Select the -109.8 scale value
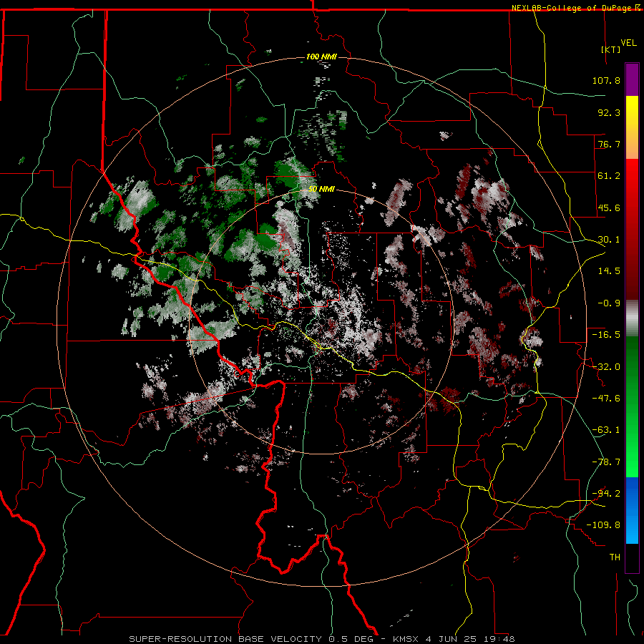Screen dimensions: 644x644 coord(603,525)
